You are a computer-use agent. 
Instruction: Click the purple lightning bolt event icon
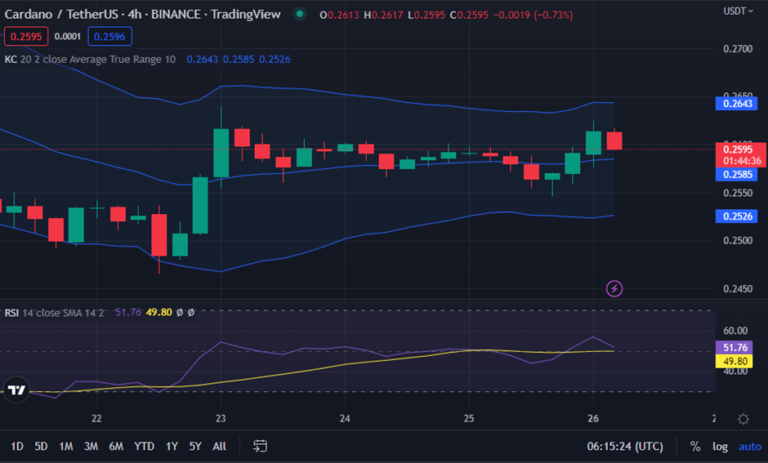tap(614, 289)
